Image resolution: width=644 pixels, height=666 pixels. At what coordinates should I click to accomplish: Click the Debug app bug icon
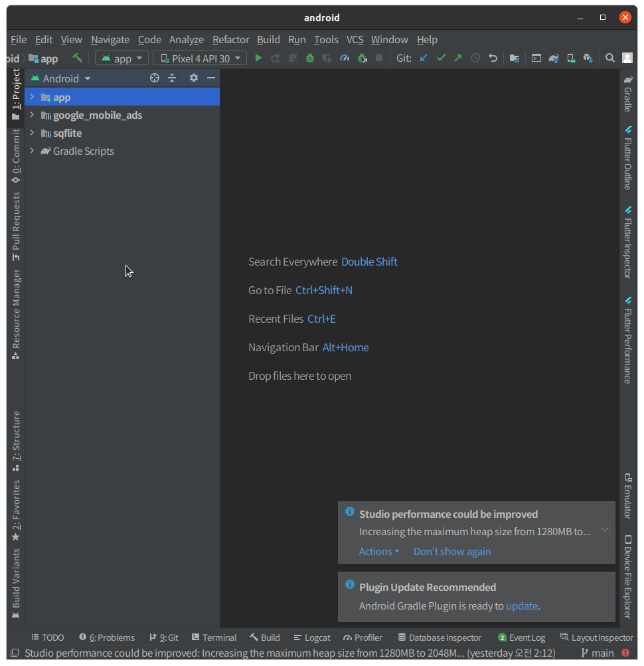[x=310, y=58]
